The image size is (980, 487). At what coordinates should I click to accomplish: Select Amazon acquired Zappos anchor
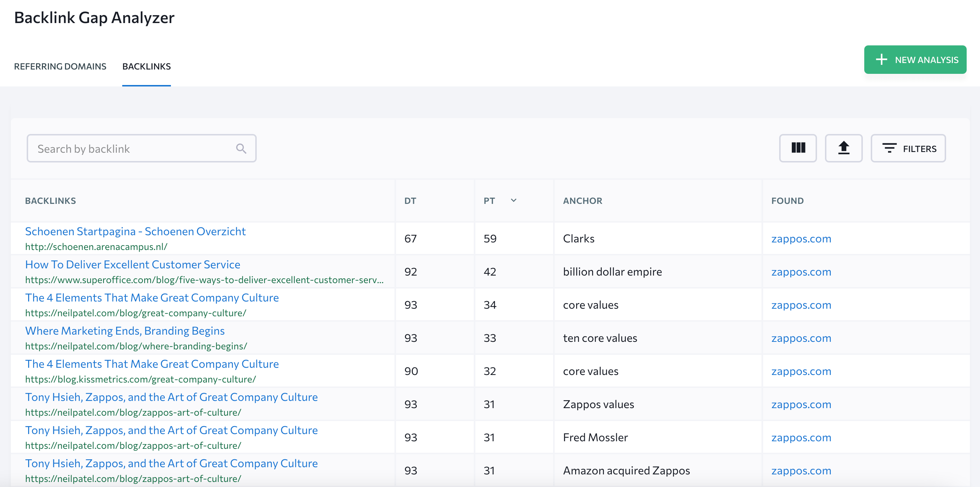[626, 470]
